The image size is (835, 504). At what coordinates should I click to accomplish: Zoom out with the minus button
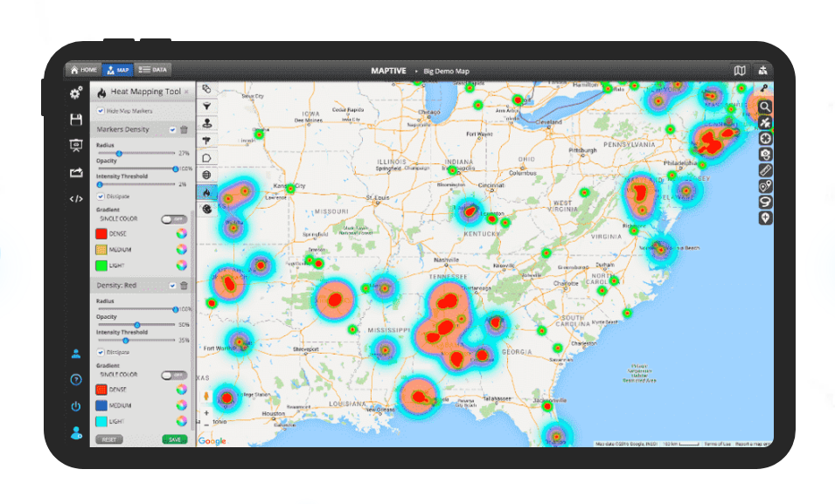tap(206, 425)
